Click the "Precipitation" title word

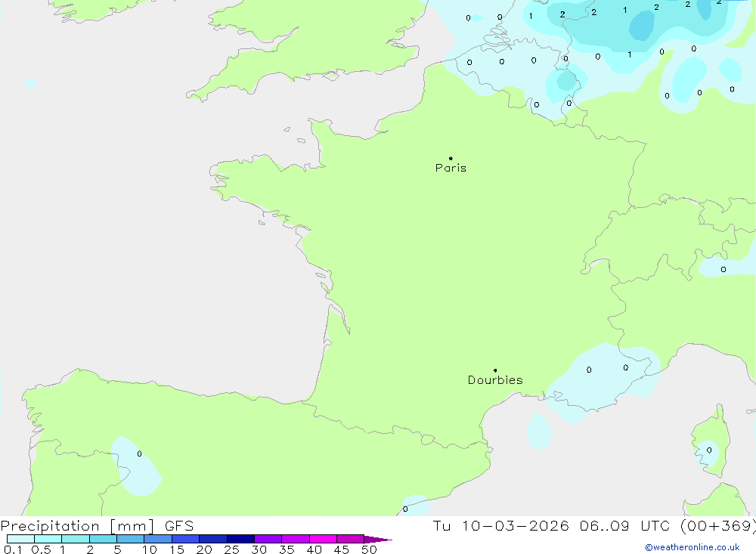[50, 525]
